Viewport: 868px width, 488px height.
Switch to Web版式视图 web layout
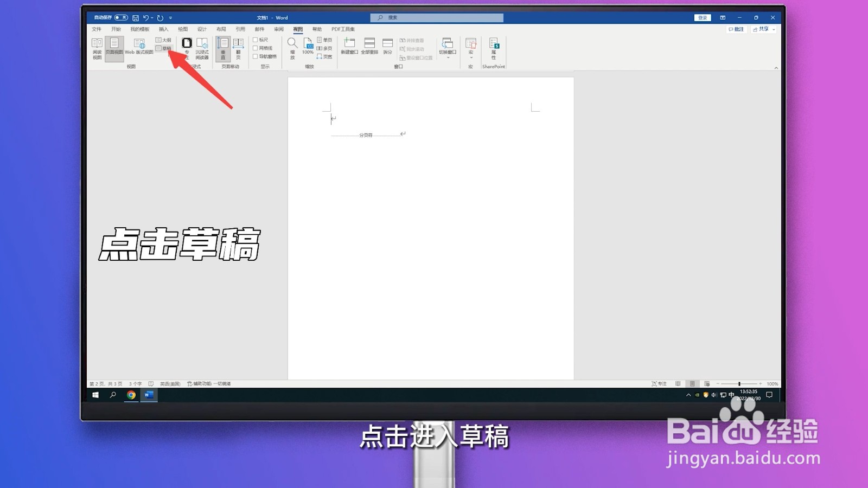[139, 48]
